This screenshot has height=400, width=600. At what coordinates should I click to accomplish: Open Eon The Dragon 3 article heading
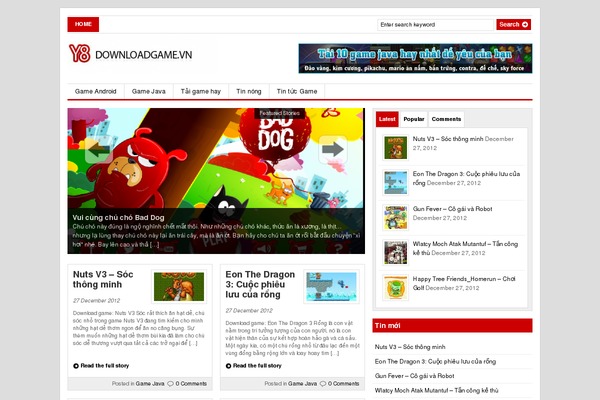[260, 284]
